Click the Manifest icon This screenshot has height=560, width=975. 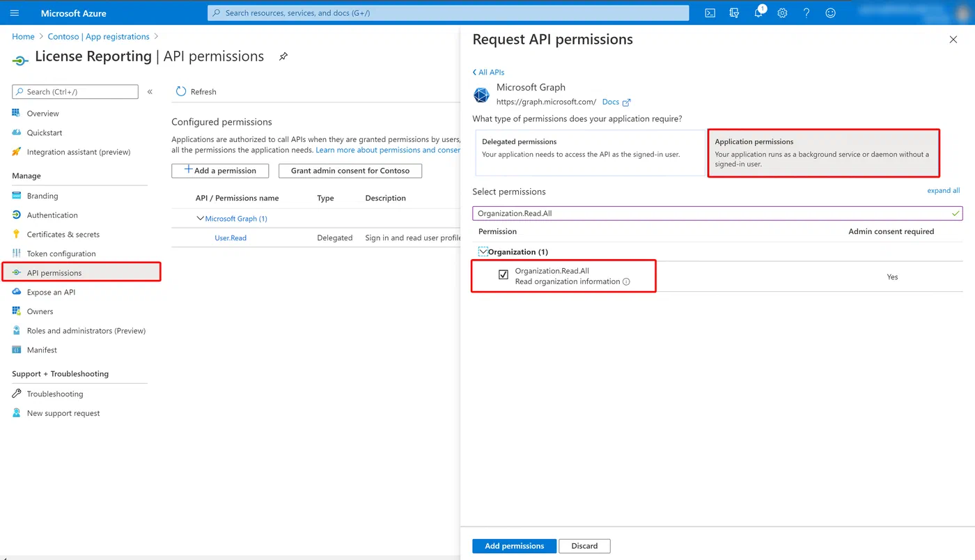[x=16, y=350]
